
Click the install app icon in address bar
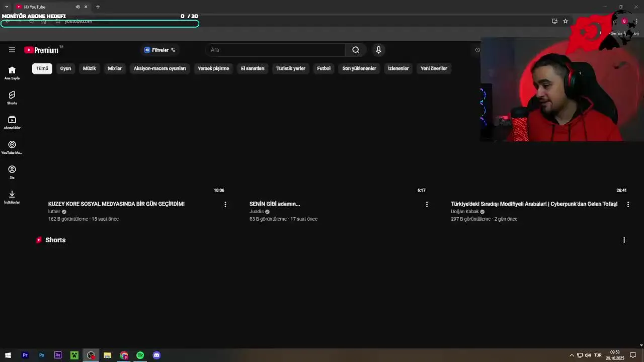tap(554, 21)
